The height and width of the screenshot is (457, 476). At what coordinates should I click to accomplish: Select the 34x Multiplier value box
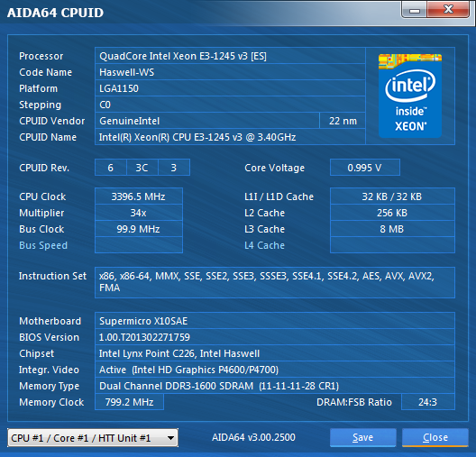[x=139, y=213]
